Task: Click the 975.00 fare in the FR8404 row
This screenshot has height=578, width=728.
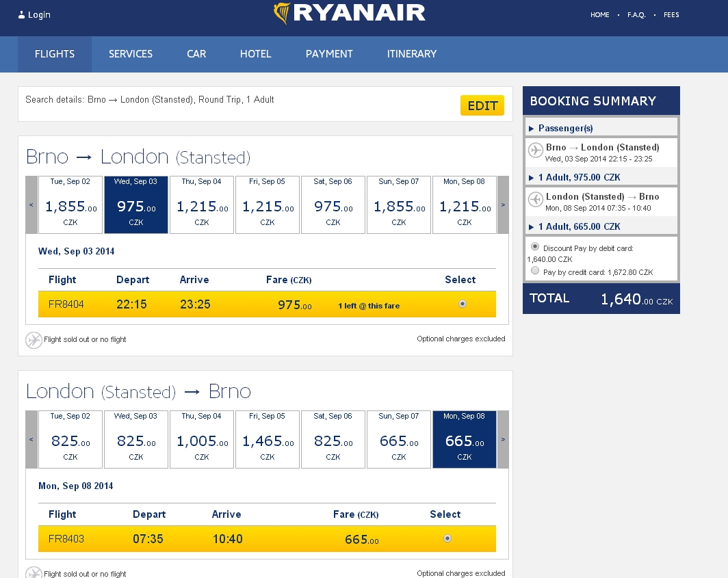Action: pos(295,305)
